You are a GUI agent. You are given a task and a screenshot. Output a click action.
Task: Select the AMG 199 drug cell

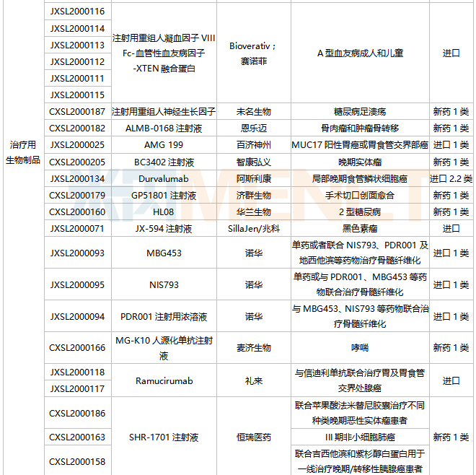164,145
